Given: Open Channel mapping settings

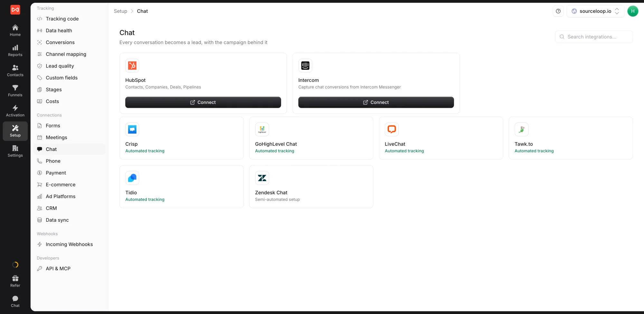Looking at the screenshot, I should [69, 54].
